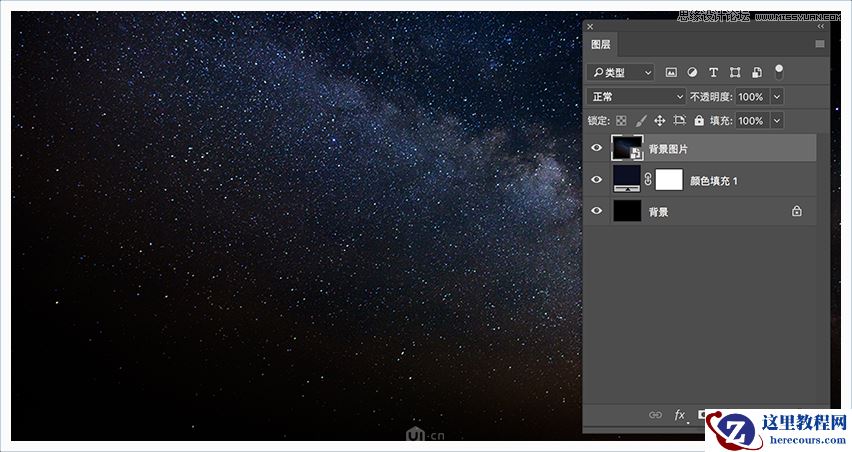852x452 pixels.
Task: Expand the 填充 fill arrow
Action: [x=777, y=121]
